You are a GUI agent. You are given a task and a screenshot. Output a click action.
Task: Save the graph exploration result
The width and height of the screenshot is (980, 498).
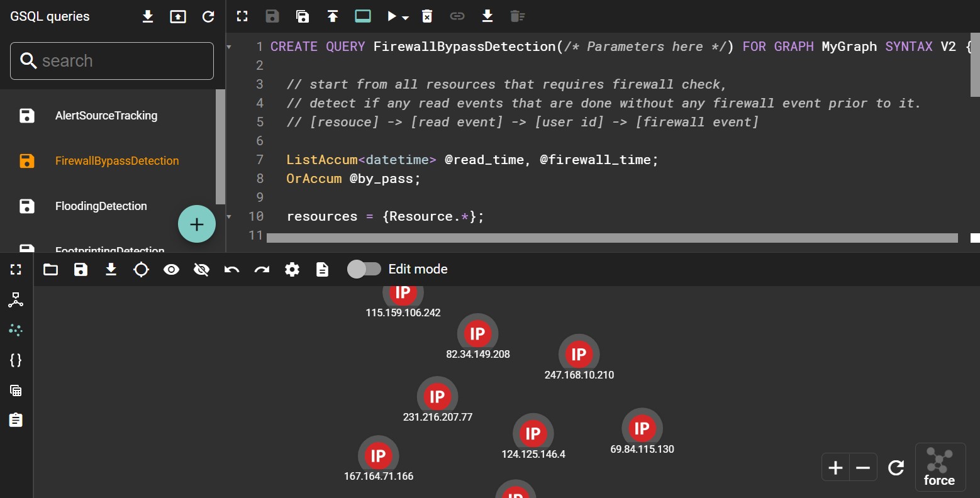coord(81,270)
